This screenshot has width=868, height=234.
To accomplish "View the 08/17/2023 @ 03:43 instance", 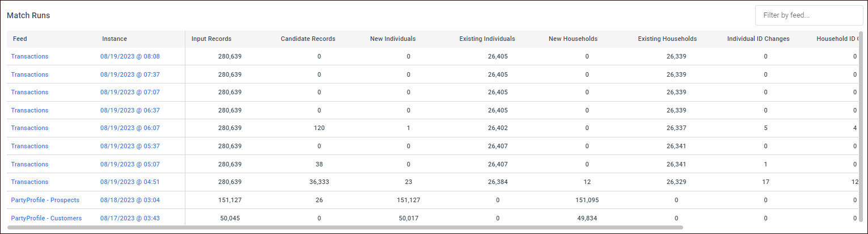I will [x=130, y=218].
